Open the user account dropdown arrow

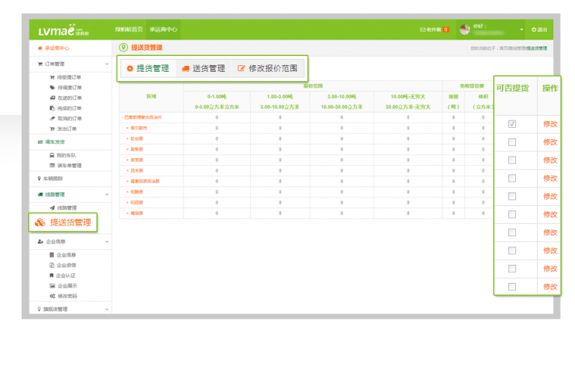522,29
